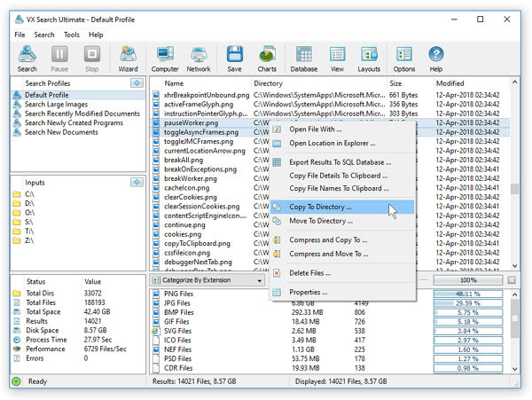Select the Default Profile search profile

click(x=78, y=95)
